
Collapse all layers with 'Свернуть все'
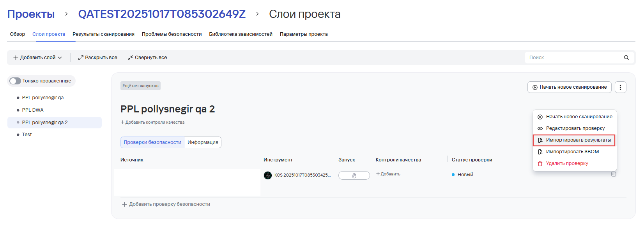pyautogui.click(x=147, y=58)
